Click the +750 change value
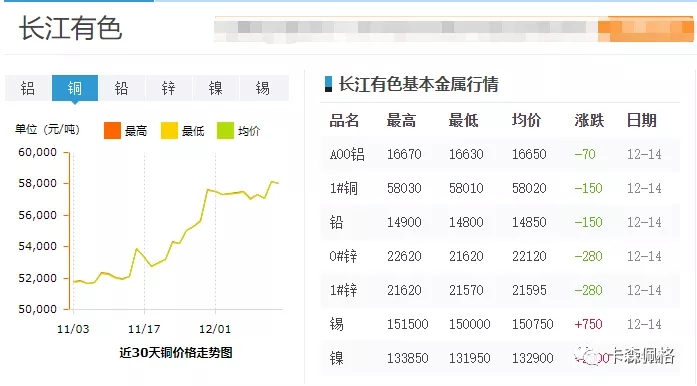 tap(589, 324)
